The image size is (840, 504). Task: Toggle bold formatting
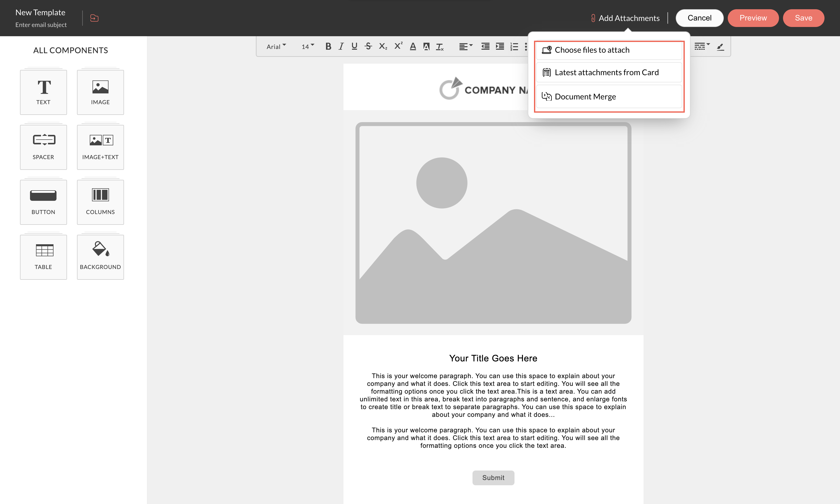pyautogui.click(x=328, y=46)
